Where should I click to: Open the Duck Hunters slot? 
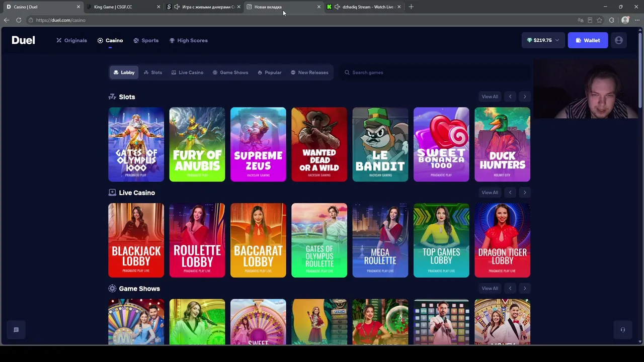coord(502,144)
